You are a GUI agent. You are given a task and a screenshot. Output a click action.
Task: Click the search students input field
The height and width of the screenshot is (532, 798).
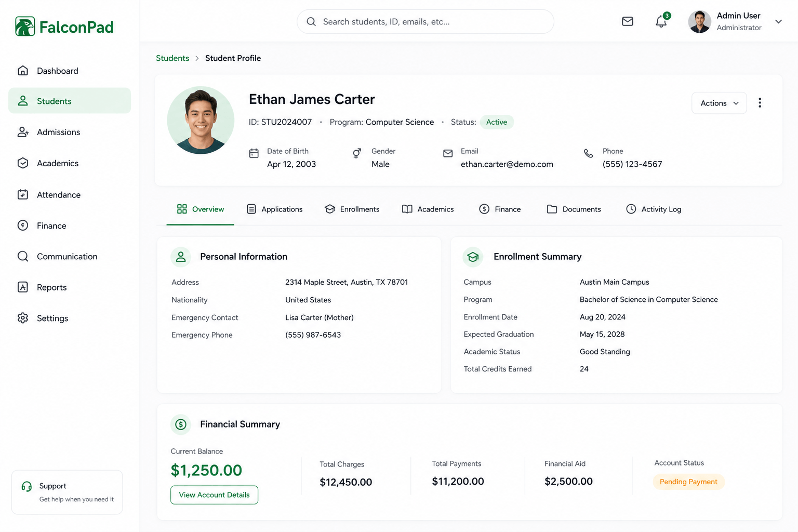point(425,22)
